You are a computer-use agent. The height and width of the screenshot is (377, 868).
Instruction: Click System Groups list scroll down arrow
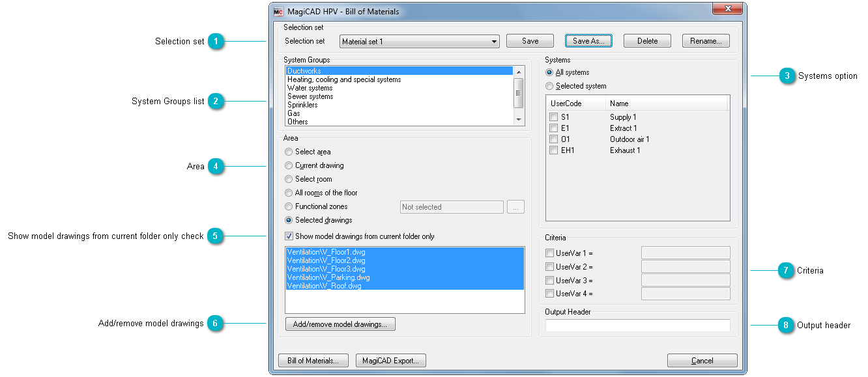519,120
